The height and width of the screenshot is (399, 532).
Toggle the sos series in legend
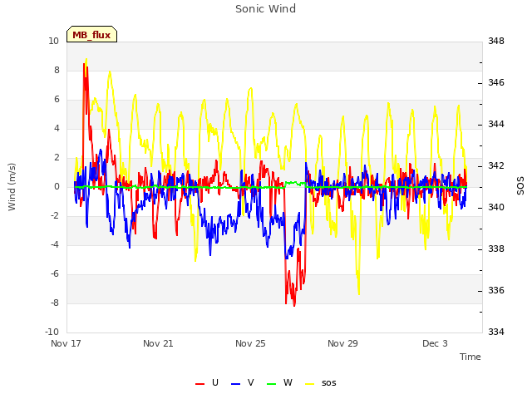321,383
